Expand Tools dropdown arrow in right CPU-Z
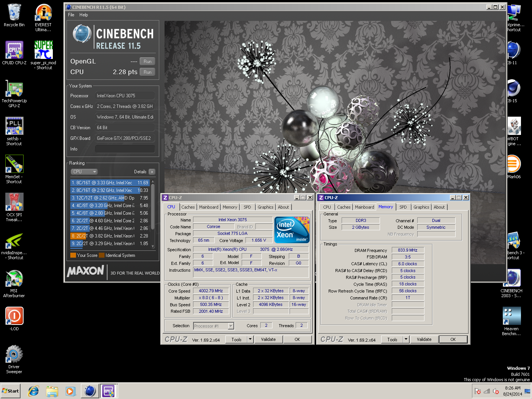This screenshot has height=399, width=532. click(406, 340)
